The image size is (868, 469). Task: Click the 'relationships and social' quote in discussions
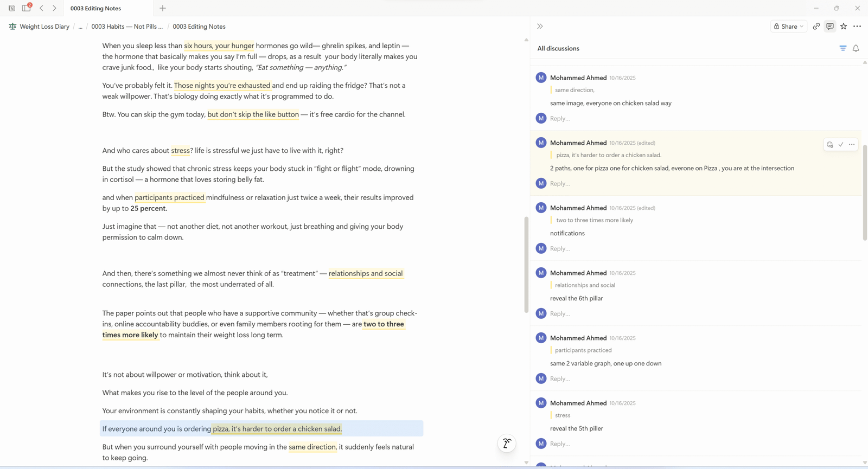(585, 285)
